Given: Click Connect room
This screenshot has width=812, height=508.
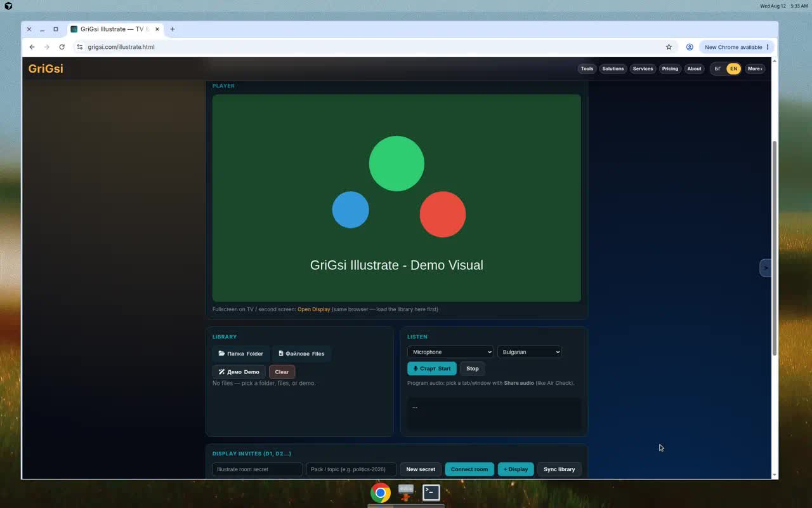Looking at the screenshot, I should (x=469, y=469).
